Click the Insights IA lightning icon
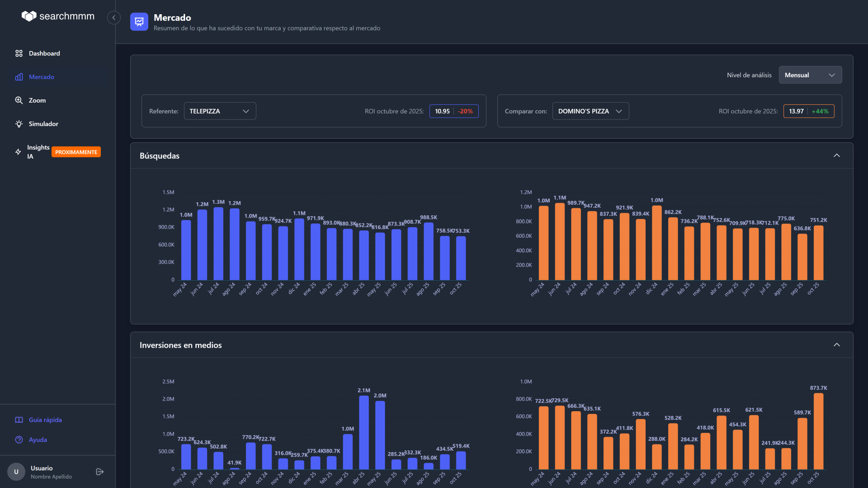Image resolution: width=868 pixels, height=488 pixels. (18, 152)
